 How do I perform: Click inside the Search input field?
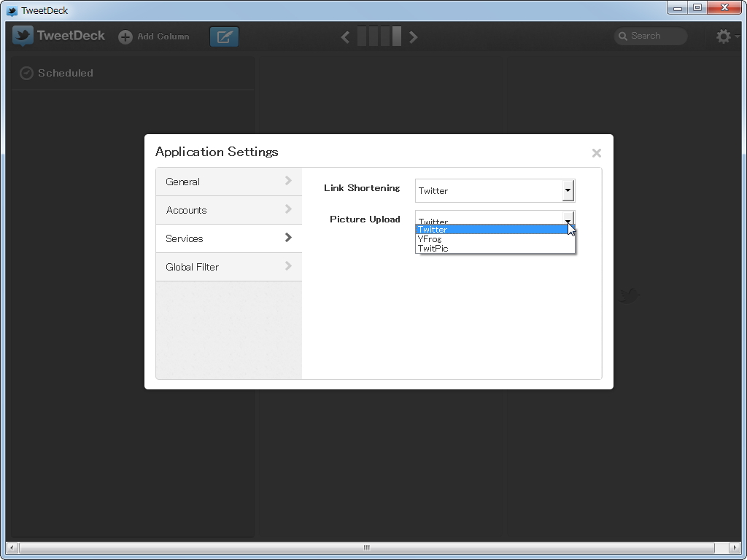(653, 36)
